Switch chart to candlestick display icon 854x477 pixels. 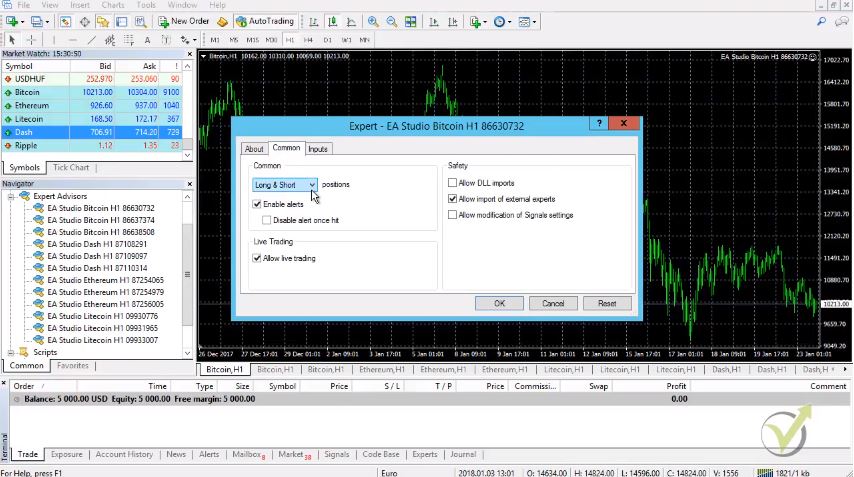[330, 21]
